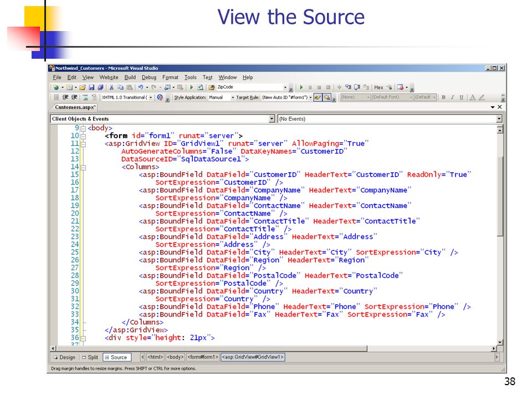
Task: Collapse the asp:GridView block at line 11
Action: tap(83, 144)
